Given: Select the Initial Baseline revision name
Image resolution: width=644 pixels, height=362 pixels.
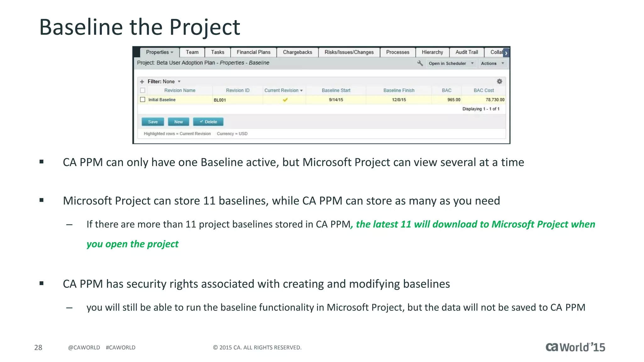Looking at the screenshot, I should coord(162,100).
